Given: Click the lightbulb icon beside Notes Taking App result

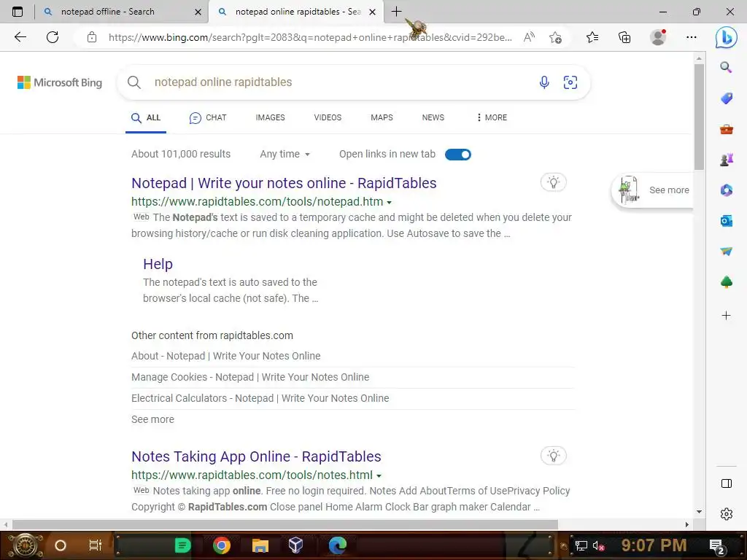Looking at the screenshot, I should coord(553,456).
